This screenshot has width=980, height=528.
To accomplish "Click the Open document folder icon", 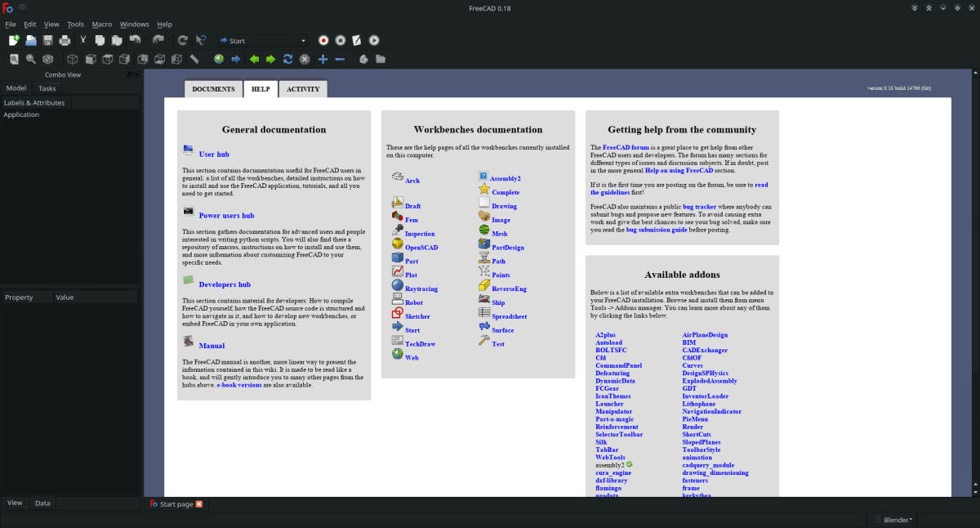I will pos(31,40).
